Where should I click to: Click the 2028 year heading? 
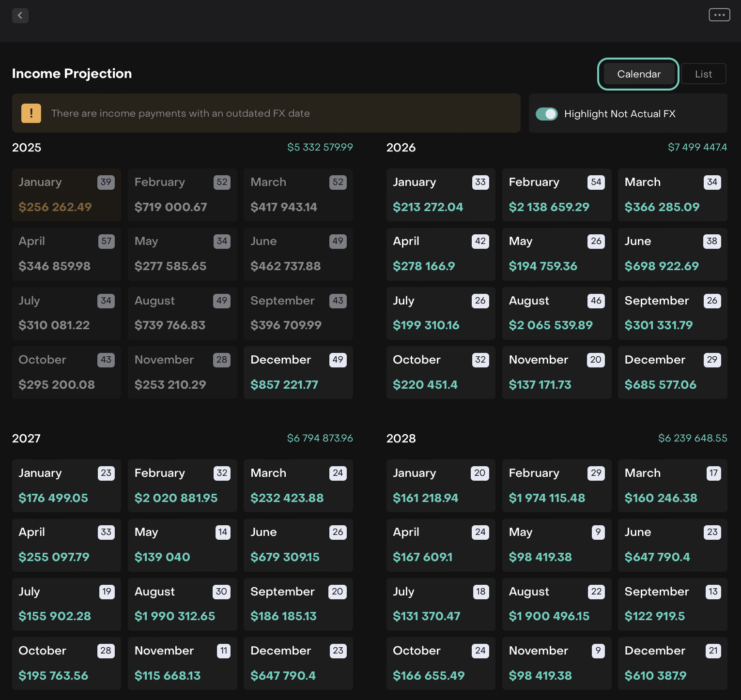click(401, 438)
